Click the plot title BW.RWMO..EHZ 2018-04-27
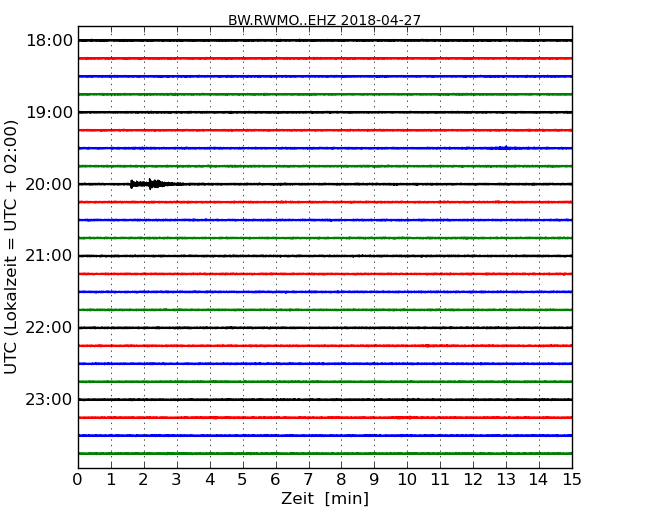This screenshot has width=650, height=520. click(x=324, y=20)
